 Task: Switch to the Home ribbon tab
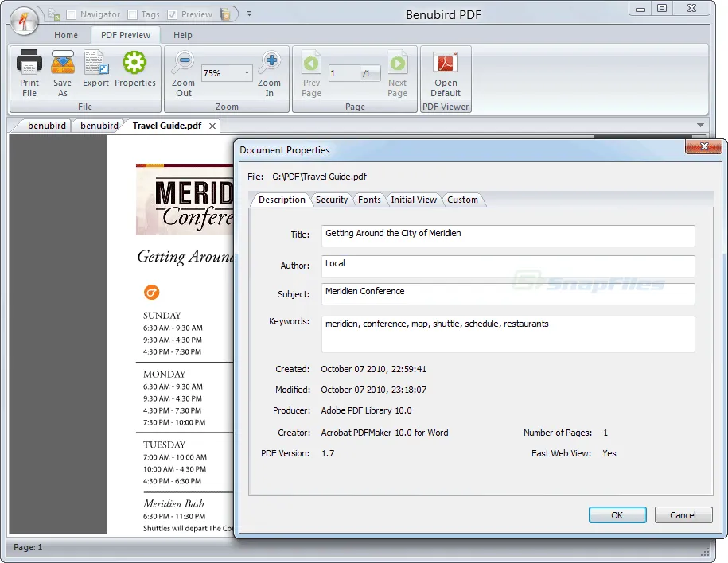tap(66, 35)
